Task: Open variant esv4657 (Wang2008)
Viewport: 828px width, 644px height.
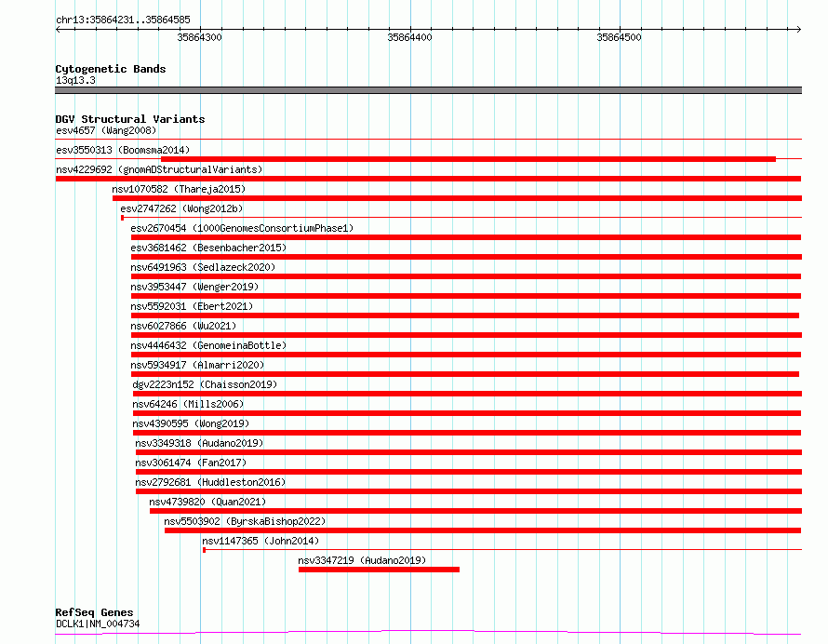Action: pos(106,130)
